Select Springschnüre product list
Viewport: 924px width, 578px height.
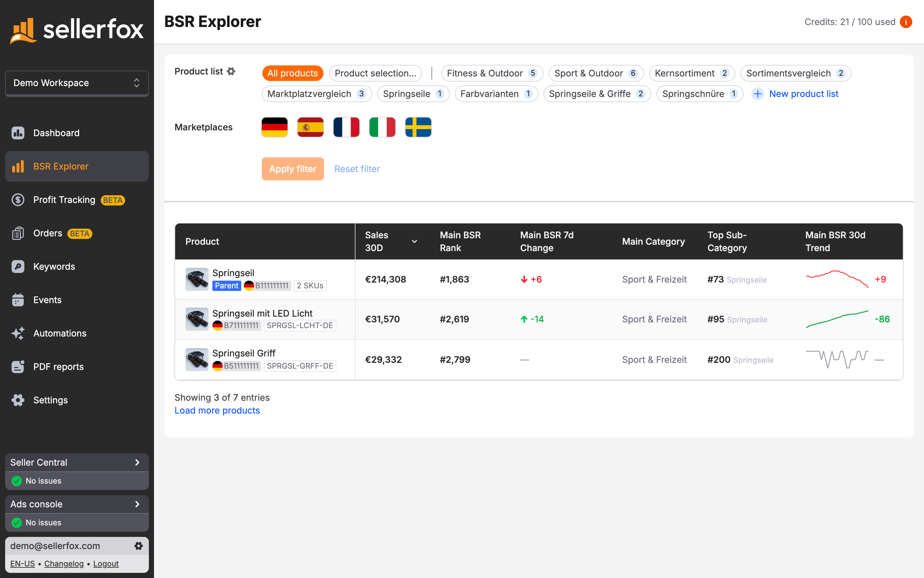(699, 94)
